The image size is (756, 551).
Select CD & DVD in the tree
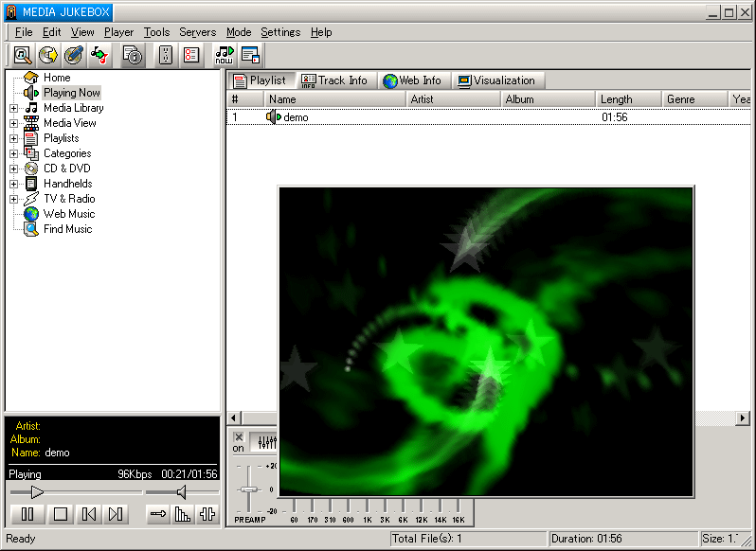[x=67, y=169]
